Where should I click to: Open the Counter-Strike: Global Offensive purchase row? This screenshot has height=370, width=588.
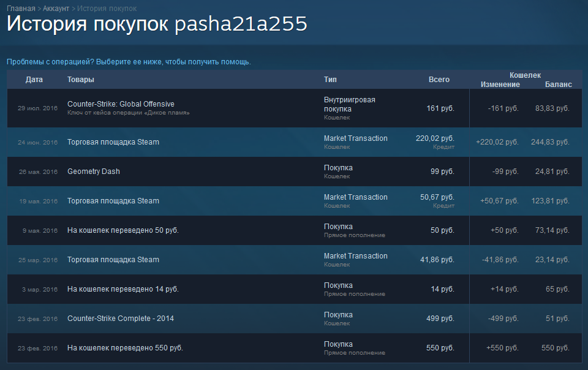[x=295, y=108]
